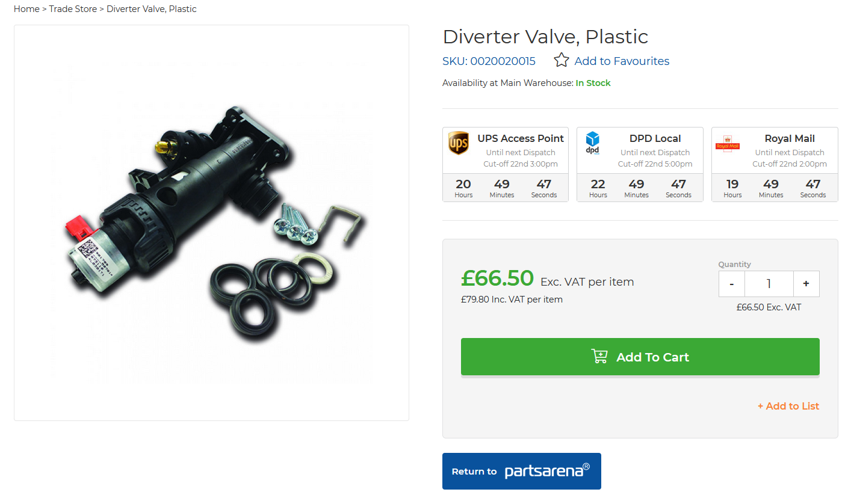Add the diverter valve to cart
The image size is (848, 504).
(x=640, y=357)
